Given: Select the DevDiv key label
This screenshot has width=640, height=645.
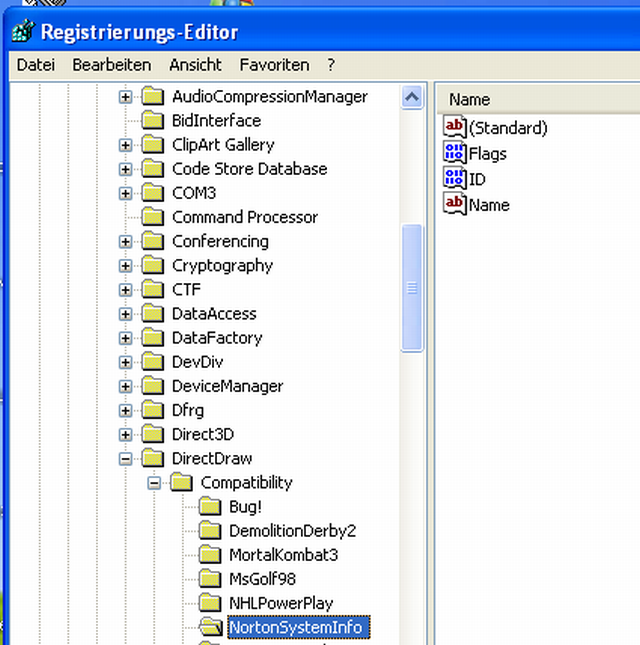Looking at the screenshot, I should 197,362.
